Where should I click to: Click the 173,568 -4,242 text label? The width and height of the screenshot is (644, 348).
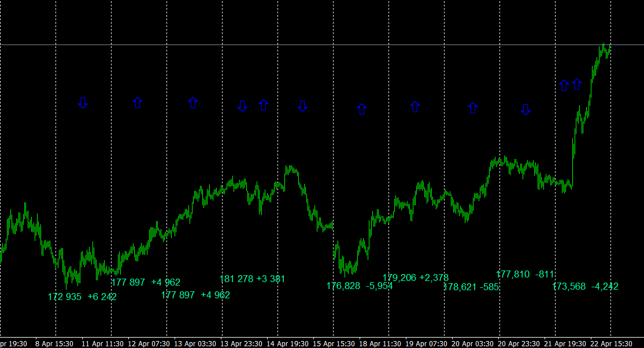585,286
